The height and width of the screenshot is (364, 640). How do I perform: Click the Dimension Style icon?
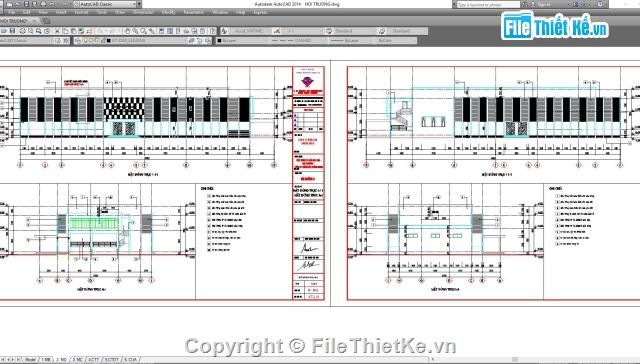pyautogui.click(x=277, y=31)
